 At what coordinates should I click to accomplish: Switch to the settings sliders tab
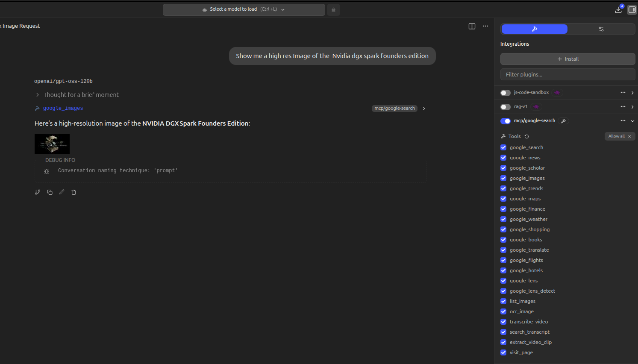(x=601, y=29)
